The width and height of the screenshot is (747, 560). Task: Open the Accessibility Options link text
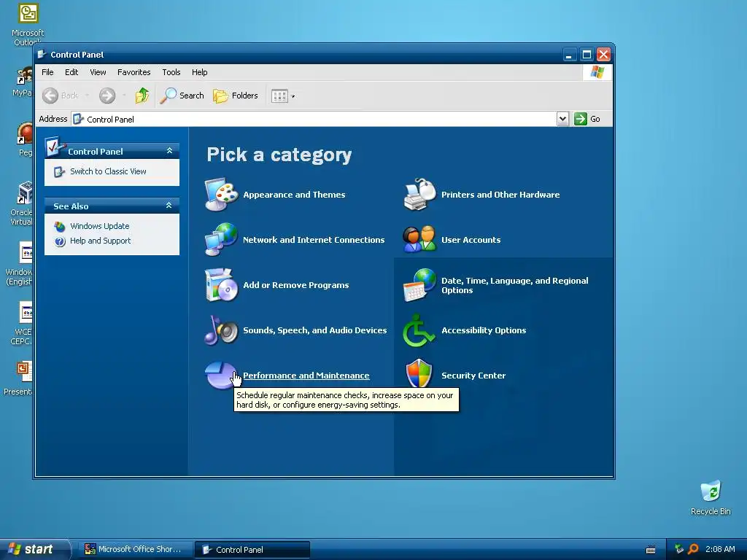point(484,330)
